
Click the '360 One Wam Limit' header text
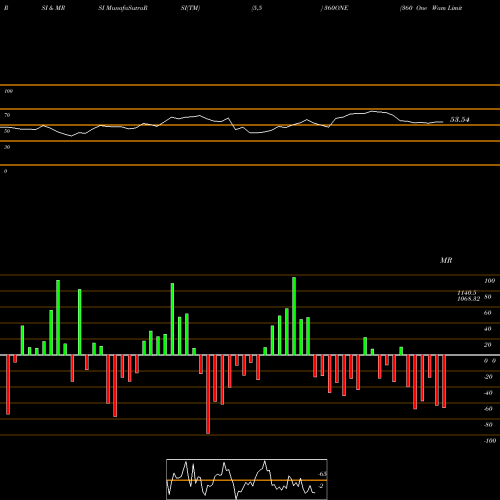click(431, 8)
